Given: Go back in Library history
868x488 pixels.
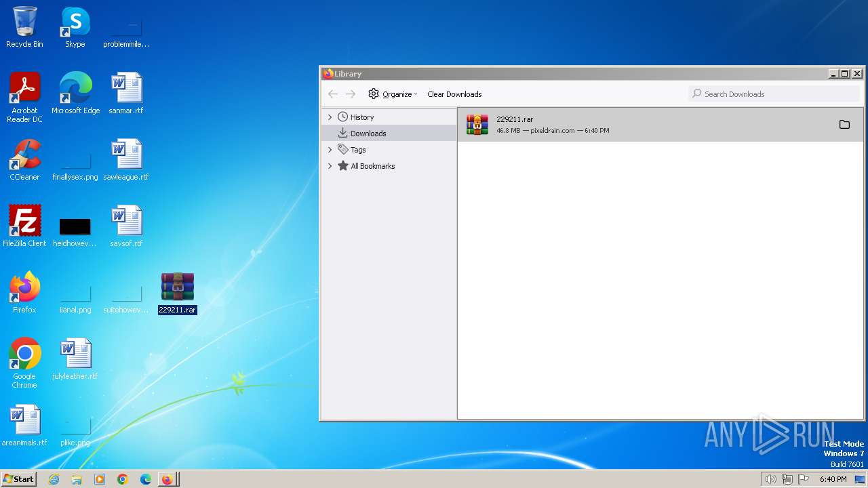Looking at the screenshot, I should tap(332, 94).
